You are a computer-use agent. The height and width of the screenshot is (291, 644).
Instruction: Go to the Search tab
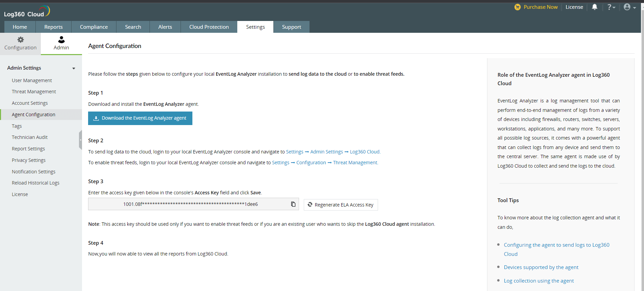(x=133, y=27)
